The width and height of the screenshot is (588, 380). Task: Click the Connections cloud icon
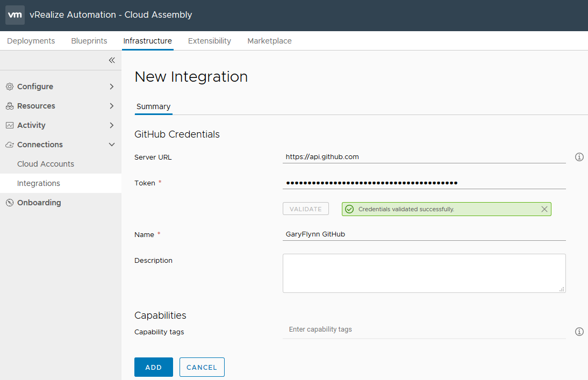click(10, 145)
